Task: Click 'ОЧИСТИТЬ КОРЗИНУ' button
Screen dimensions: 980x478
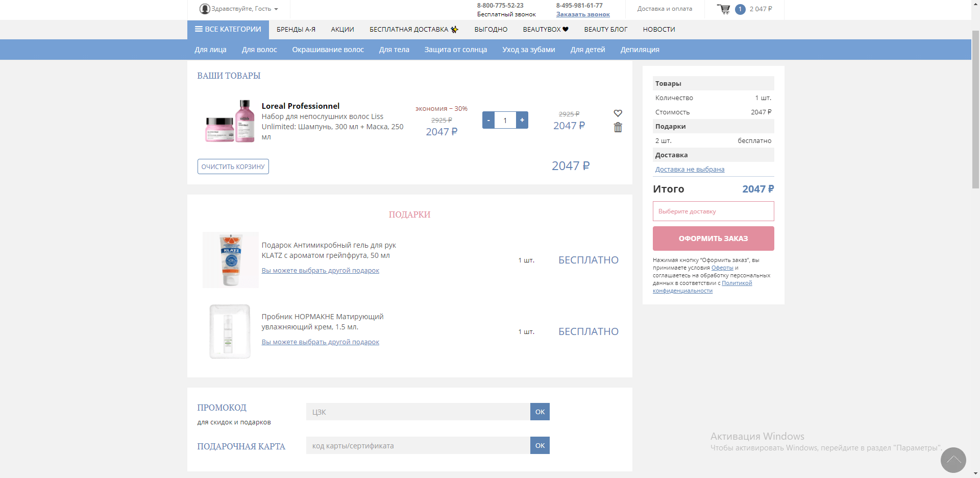Action: click(x=233, y=166)
